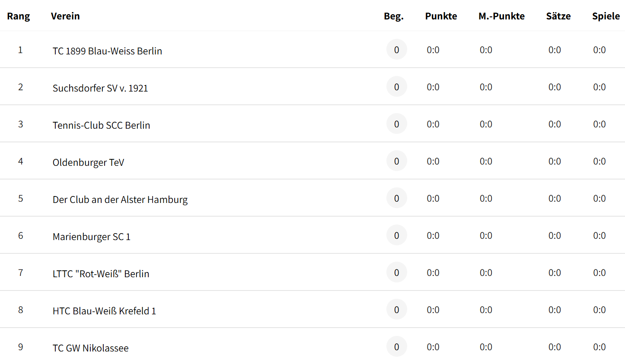Open Tennis-Club SCC Berlin team page

point(101,125)
